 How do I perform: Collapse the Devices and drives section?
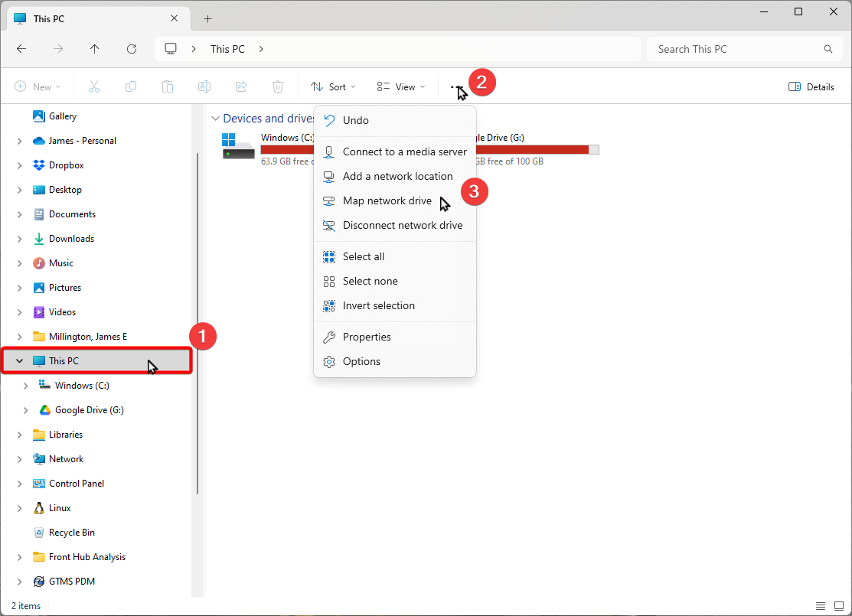214,119
